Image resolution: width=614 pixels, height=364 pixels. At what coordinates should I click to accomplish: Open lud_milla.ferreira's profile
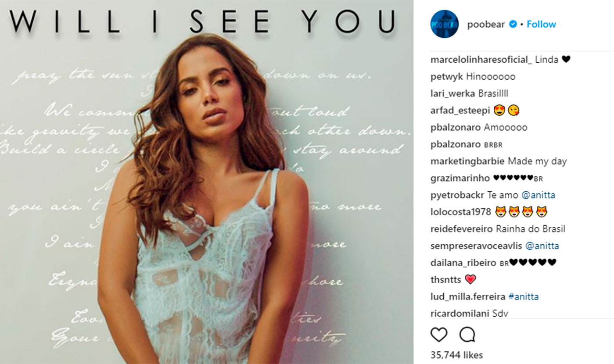tap(468, 297)
